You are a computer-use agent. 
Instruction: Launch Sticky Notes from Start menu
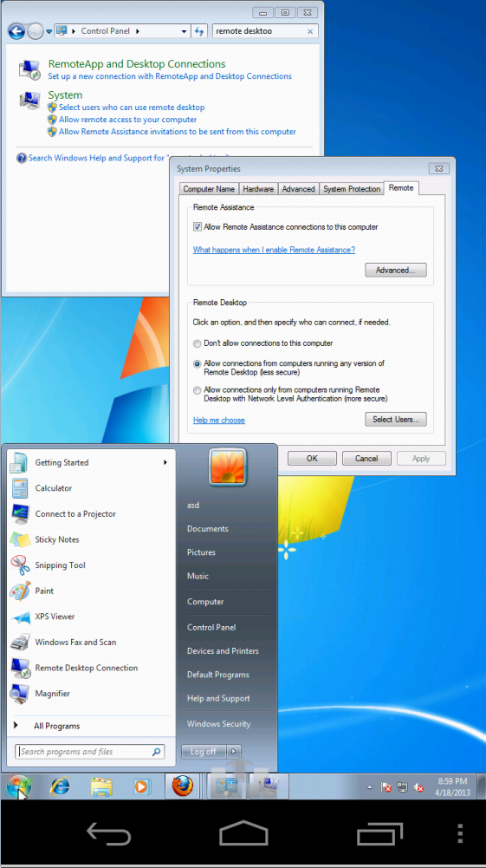[x=89, y=539]
